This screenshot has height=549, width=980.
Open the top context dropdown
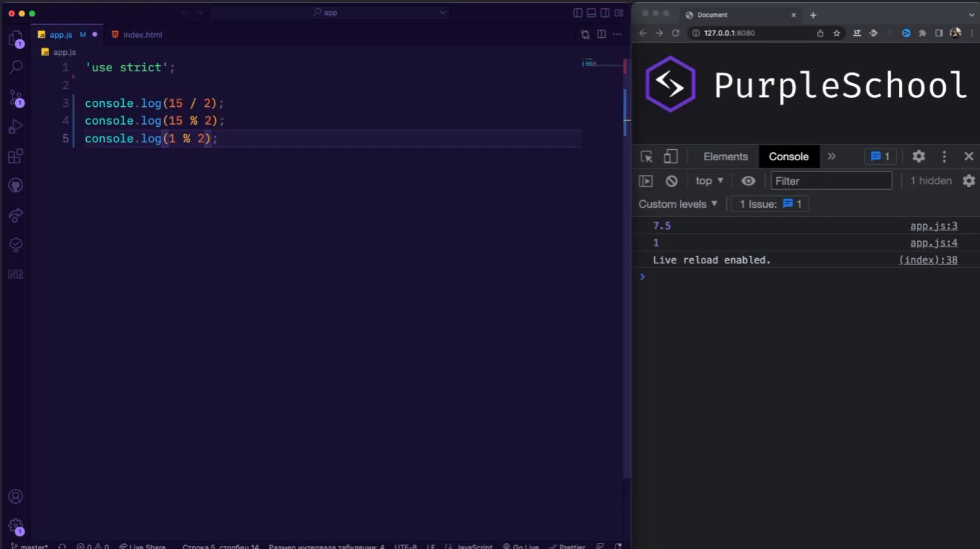coord(710,181)
